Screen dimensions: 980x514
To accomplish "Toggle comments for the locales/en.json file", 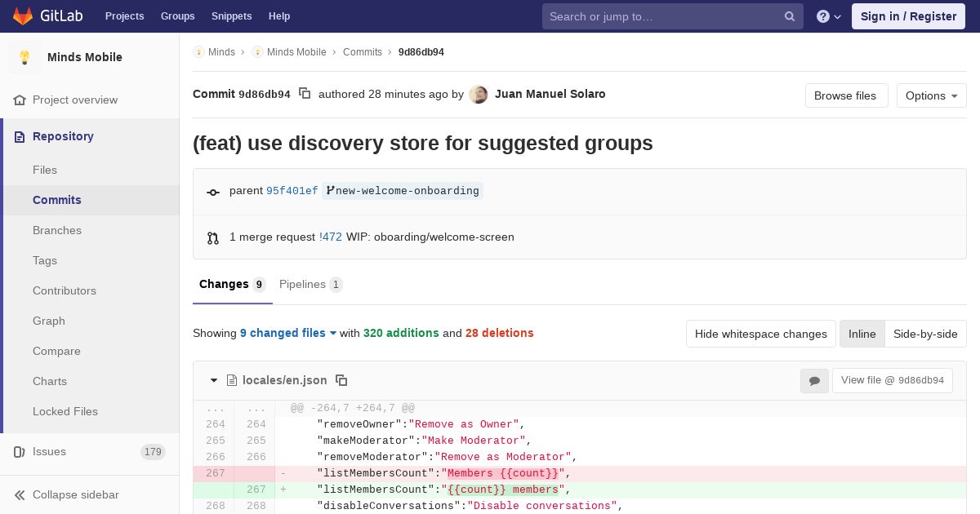I will coord(813,380).
